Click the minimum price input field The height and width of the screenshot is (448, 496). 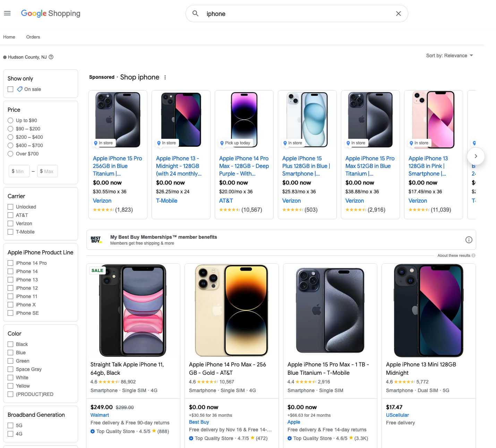tap(19, 171)
